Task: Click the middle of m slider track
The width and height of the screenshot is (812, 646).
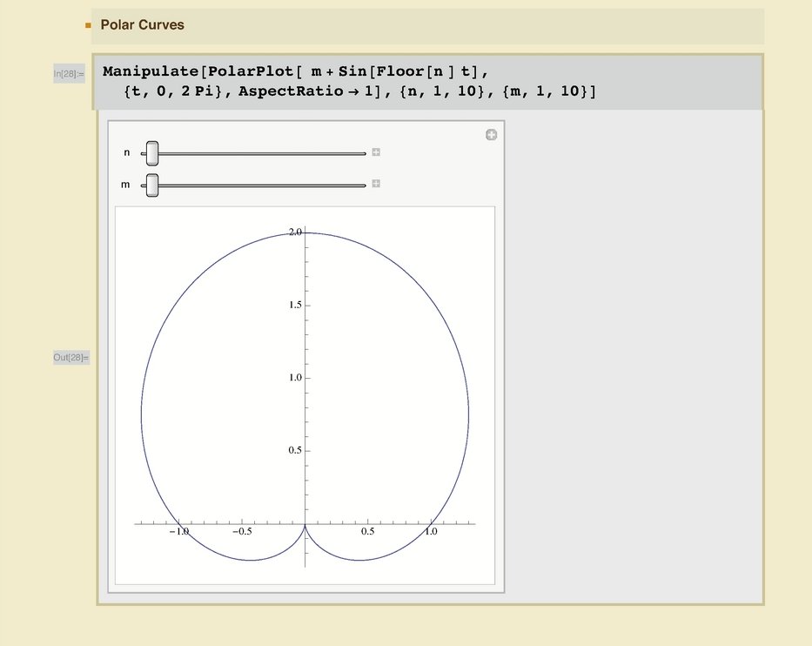Action: click(x=258, y=185)
